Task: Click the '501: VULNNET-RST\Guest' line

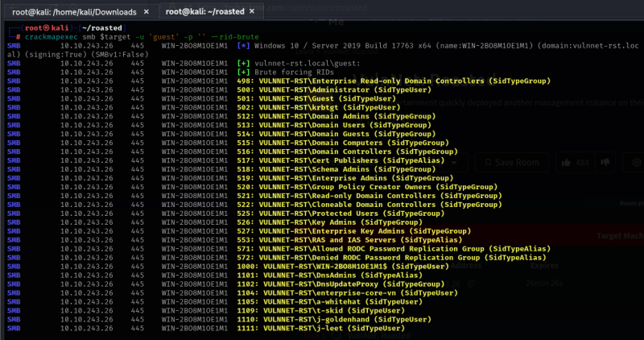Action: tap(316, 98)
